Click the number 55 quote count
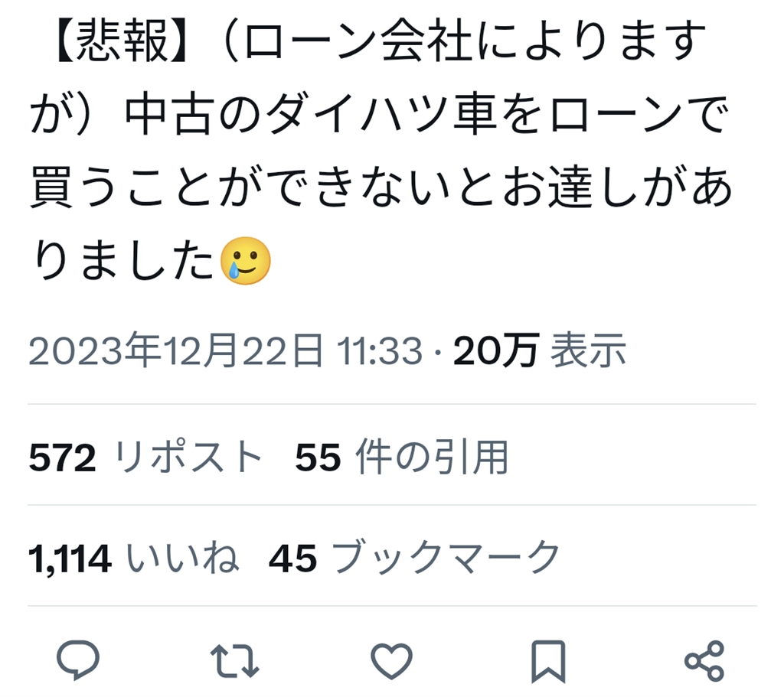784x697 pixels. click(x=318, y=458)
